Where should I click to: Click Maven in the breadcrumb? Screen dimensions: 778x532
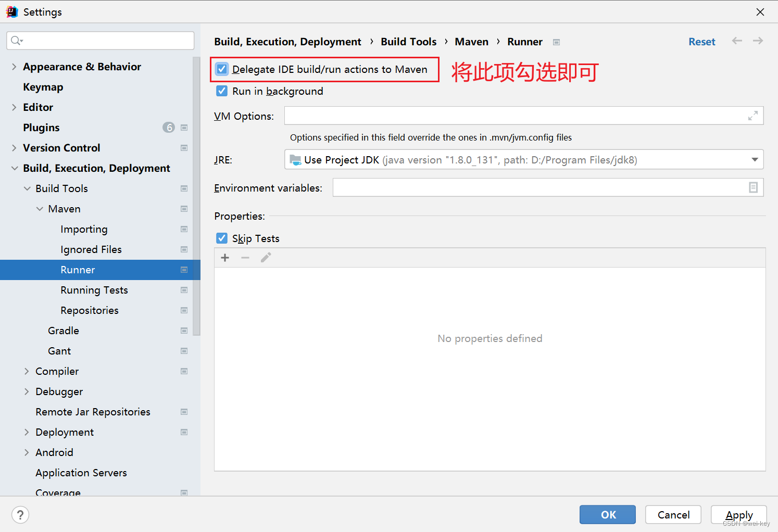(472, 42)
